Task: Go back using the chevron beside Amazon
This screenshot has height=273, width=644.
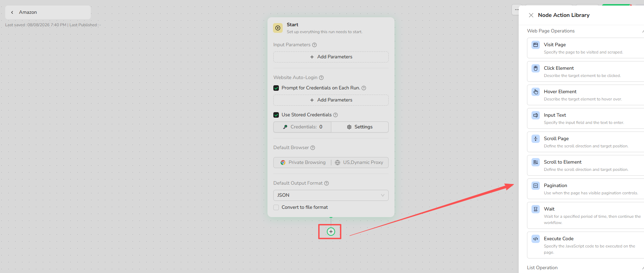Action: point(12,12)
